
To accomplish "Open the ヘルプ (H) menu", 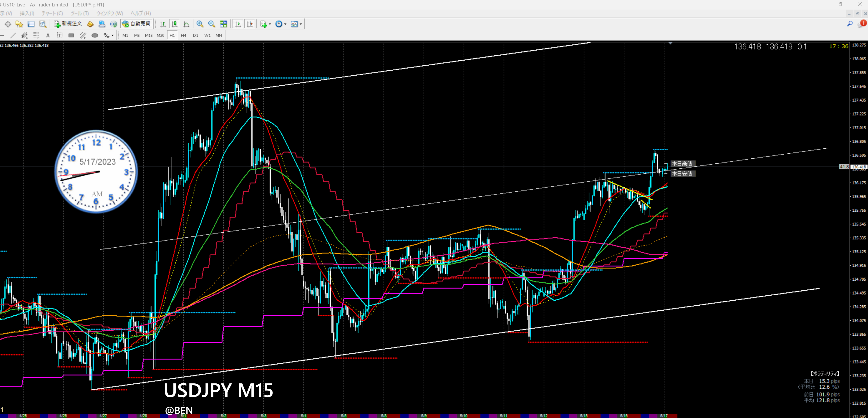I will (x=140, y=13).
